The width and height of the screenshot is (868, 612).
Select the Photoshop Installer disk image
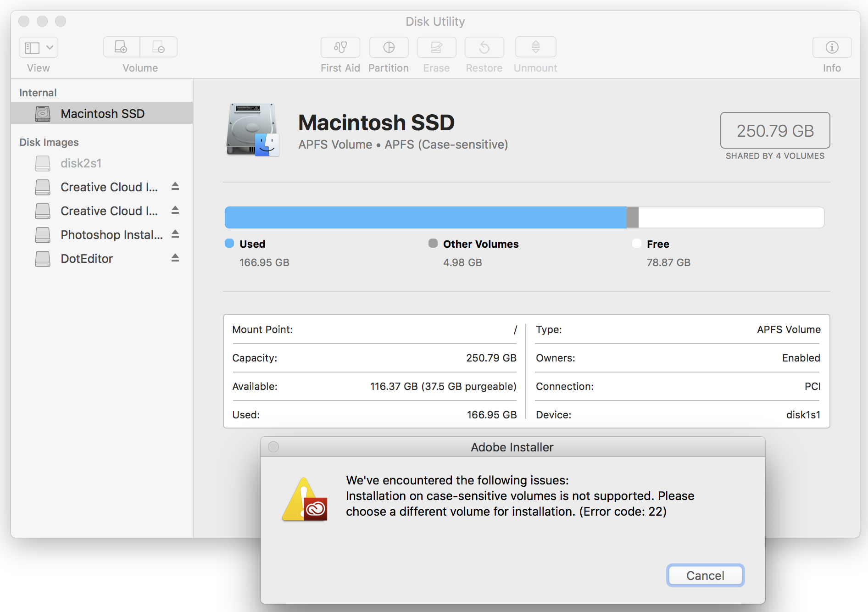click(102, 235)
